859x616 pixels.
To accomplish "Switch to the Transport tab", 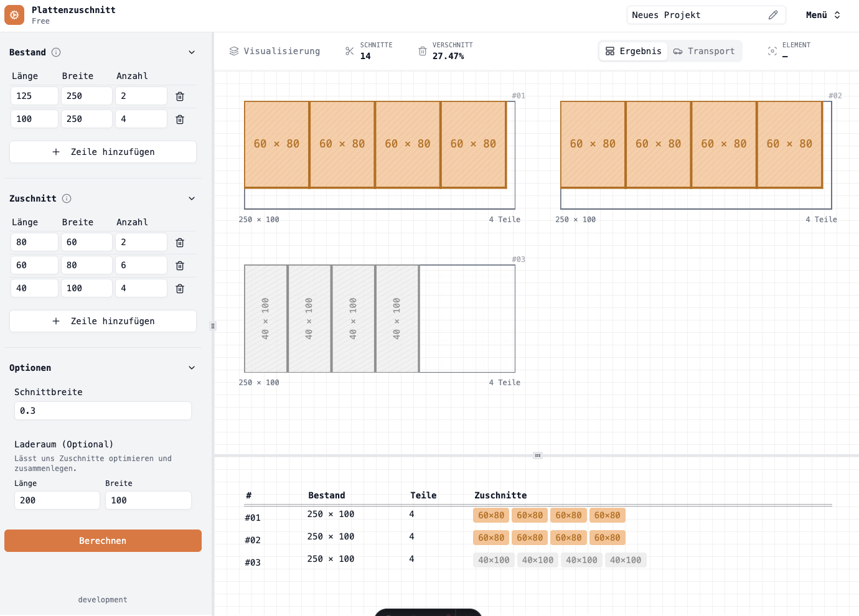I will coord(704,51).
